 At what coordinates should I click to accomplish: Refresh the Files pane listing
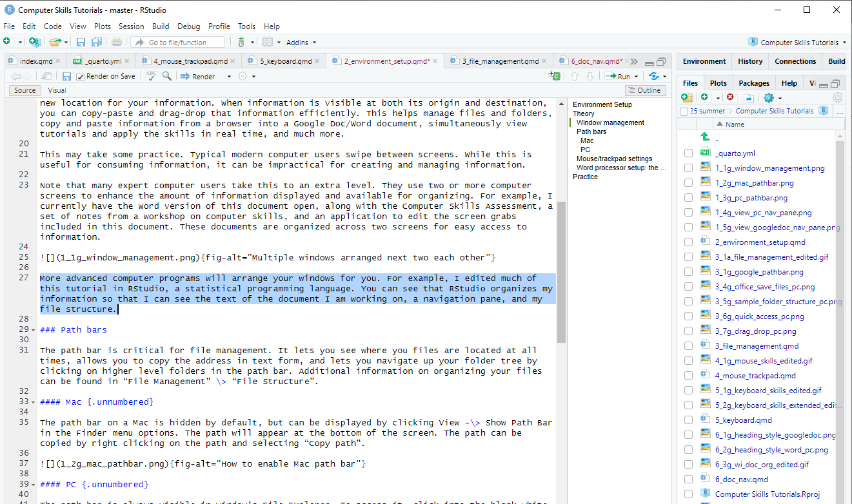(x=838, y=97)
